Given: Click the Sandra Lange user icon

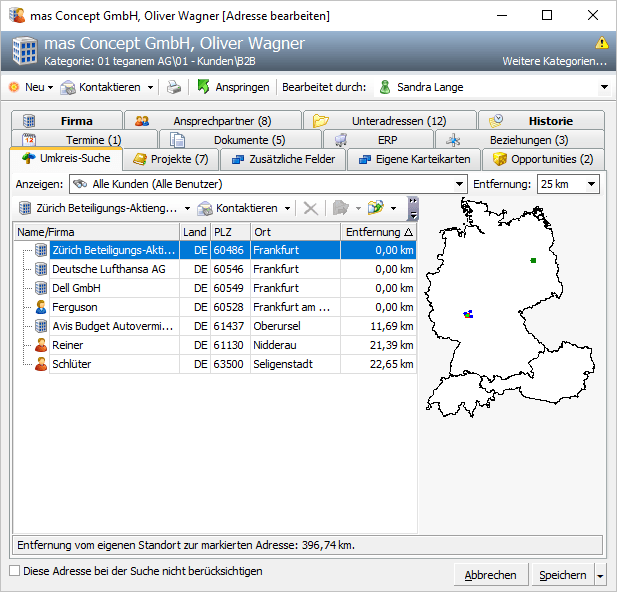Looking at the screenshot, I should pos(385,87).
